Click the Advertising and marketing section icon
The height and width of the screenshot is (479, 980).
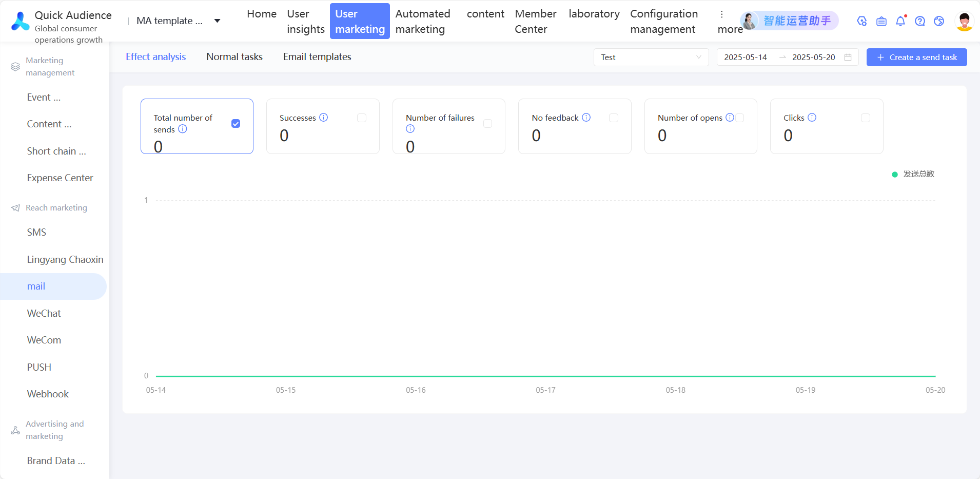click(15, 430)
